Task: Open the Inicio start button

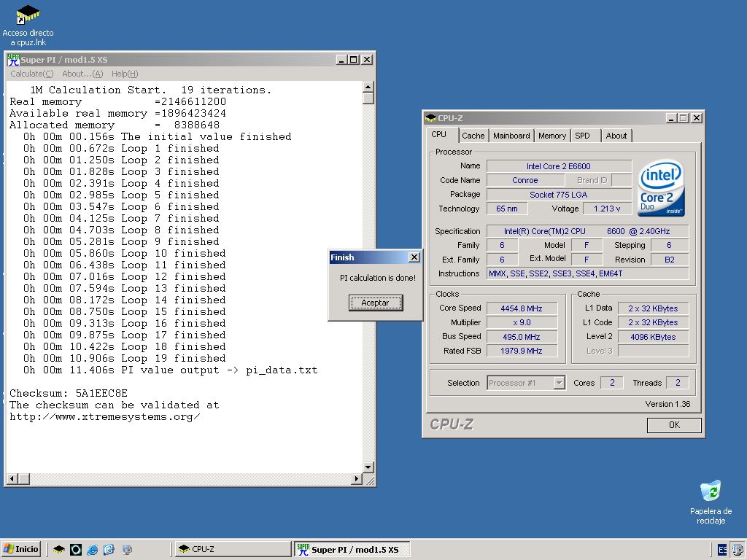Action: pyautogui.click(x=21, y=549)
